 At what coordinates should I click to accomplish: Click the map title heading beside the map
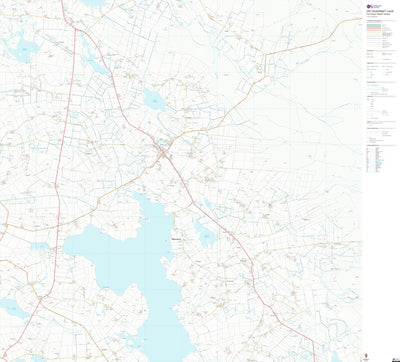click(x=381, y=11)
